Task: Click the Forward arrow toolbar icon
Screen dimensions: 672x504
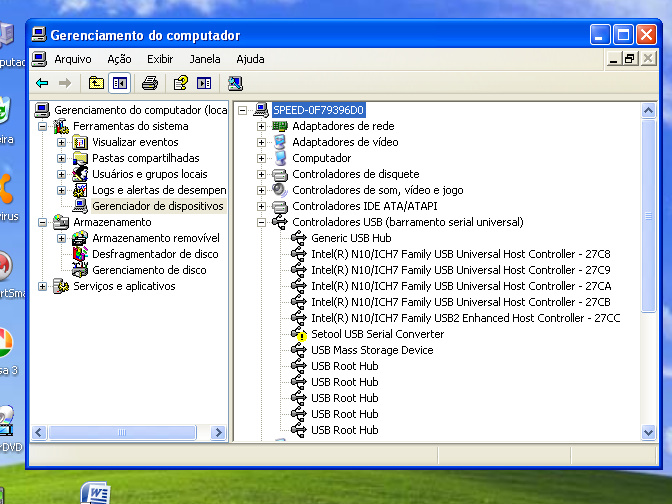Action: (65, 83)
